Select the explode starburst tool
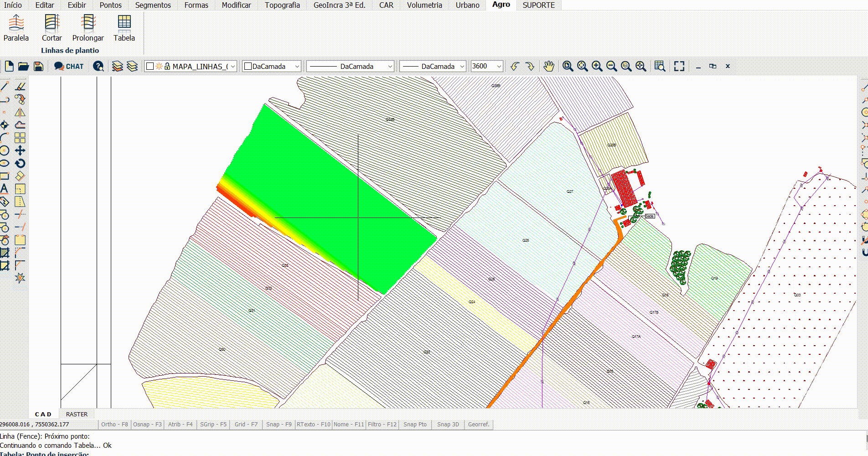868x456 pixels. pos(20,278)
